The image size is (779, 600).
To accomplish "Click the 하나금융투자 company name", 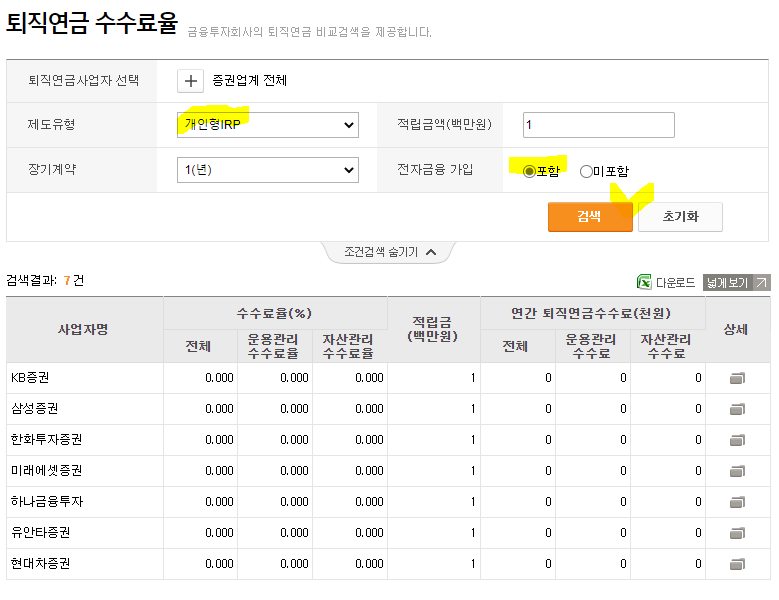I will pos(47,501).
